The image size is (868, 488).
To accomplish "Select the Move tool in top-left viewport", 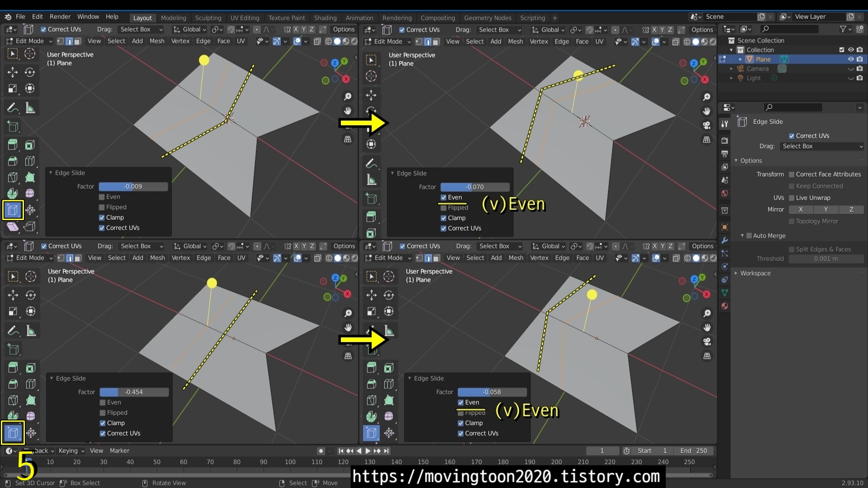I will (13, 72).
